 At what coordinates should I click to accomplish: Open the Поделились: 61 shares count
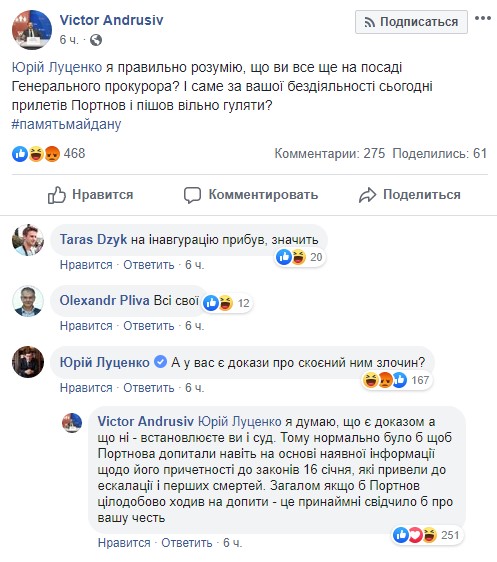440,154
